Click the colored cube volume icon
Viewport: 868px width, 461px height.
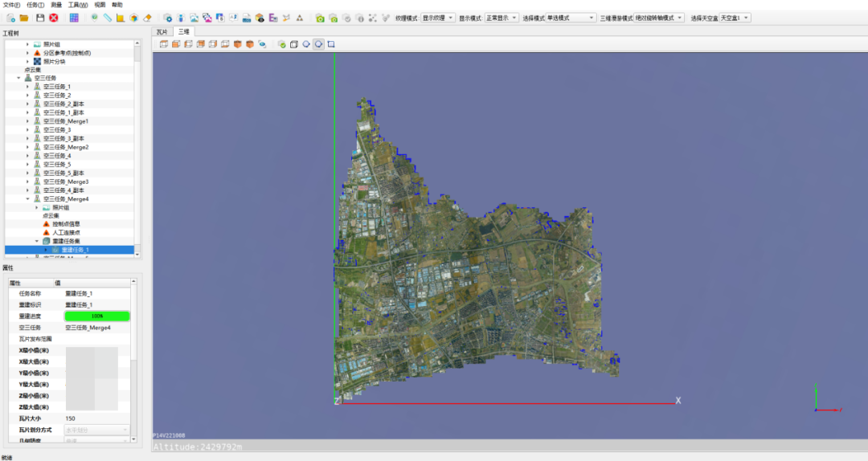tap(133, 18)
